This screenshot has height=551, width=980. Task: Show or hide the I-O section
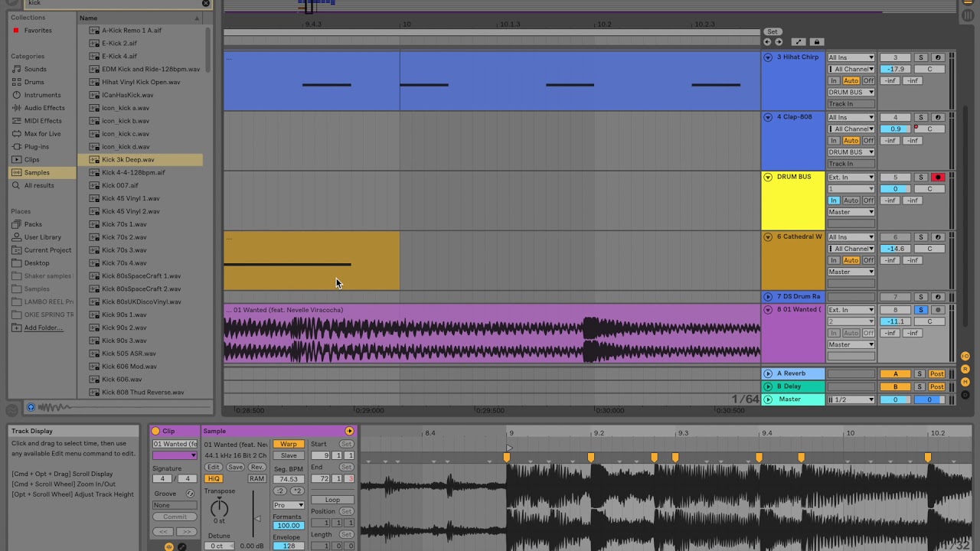point(965,357)
